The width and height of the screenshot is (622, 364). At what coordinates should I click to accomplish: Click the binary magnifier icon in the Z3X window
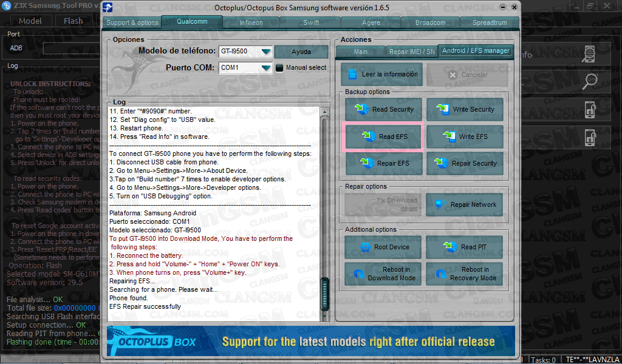pos(590,81)
